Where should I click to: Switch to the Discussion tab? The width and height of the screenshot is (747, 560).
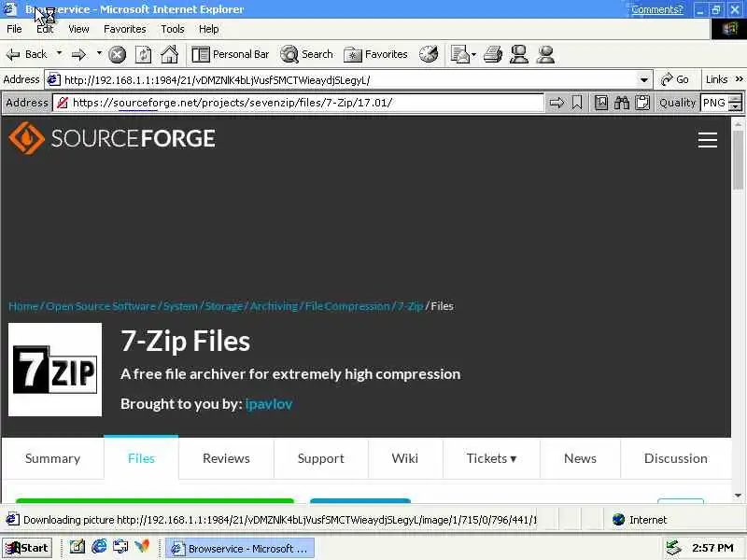[x=675, y=458]
